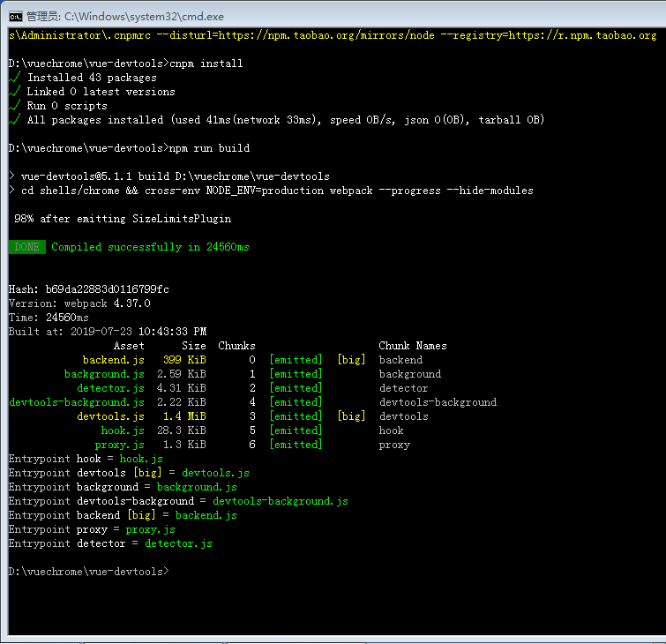Image resolution: width=666 pixels, height=644 pixels.
Task: Click chunk name 'hook' in Chunk Names column
Action: click(391, 431)
